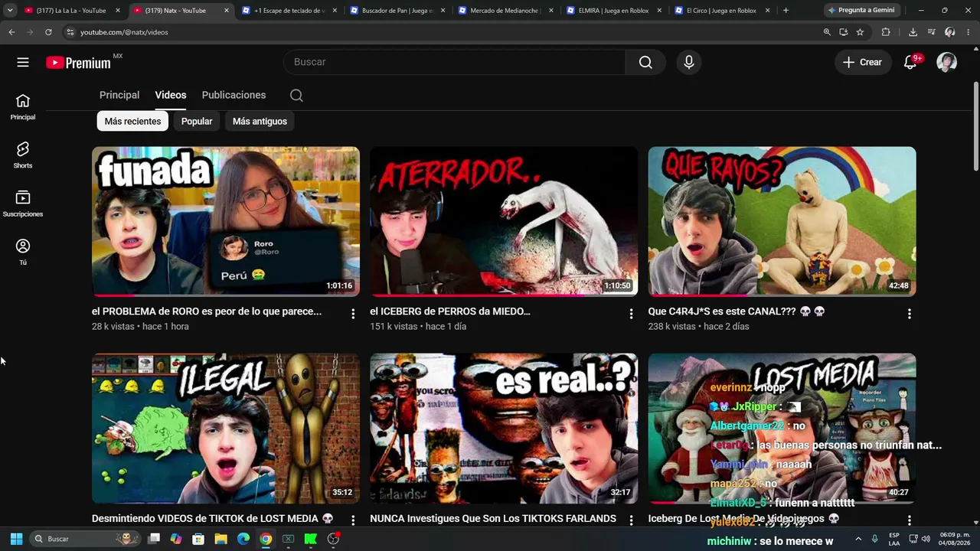Open Chrome media controls
Screen dimensions: 980x551
931,32
